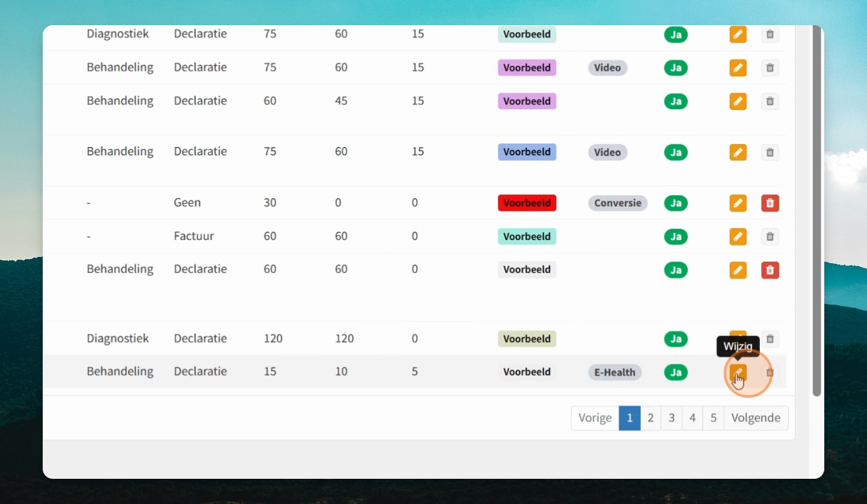This screenshot has width=867, height=504.
Task: Edit the row with values 60, 45, 15
Action: [x=737, y=101]
